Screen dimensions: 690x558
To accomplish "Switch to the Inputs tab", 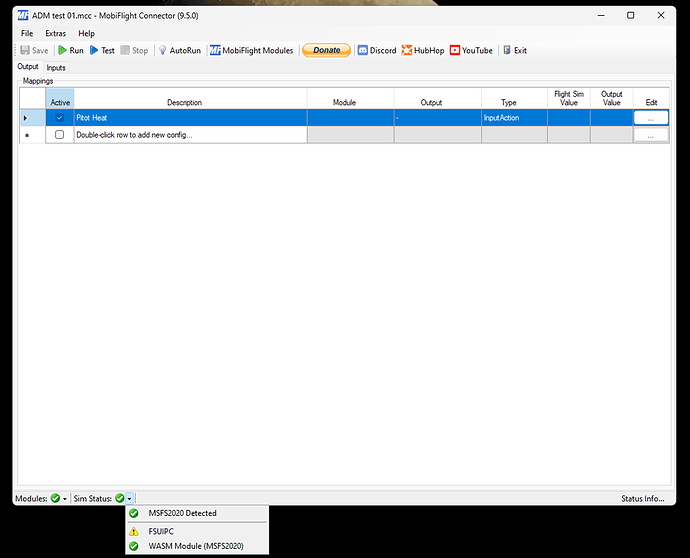I will pos(56,68).
